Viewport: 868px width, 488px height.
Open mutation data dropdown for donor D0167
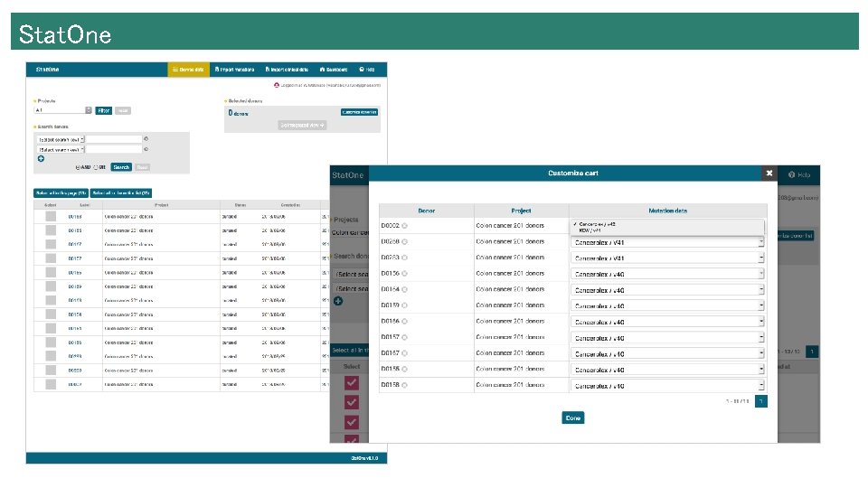pos(667,354)
